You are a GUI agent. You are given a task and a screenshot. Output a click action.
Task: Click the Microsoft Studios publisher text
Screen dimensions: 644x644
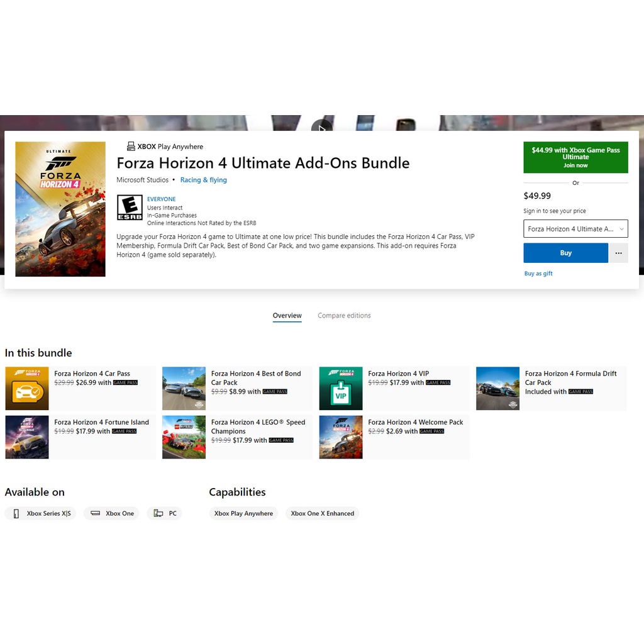coord(142,180)
